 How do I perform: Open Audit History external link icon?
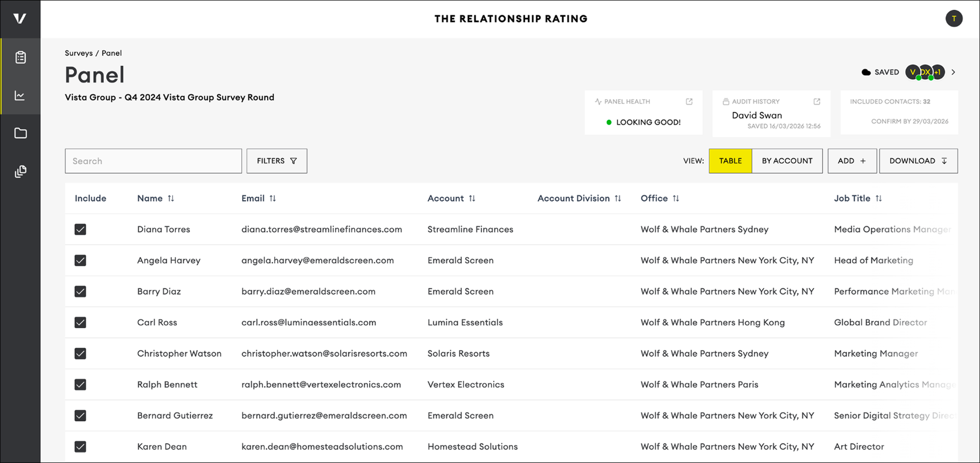pos(817,101)
